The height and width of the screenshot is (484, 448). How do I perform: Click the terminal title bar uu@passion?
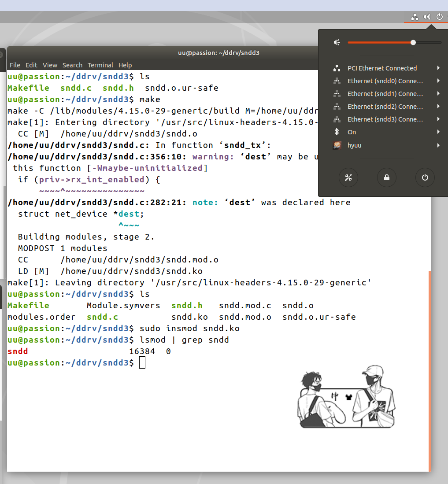click(x=218, y=53)
